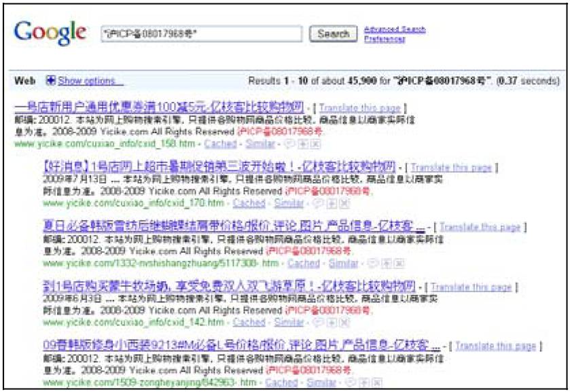
Task: Click into the Google search query field
Action: 201,34
